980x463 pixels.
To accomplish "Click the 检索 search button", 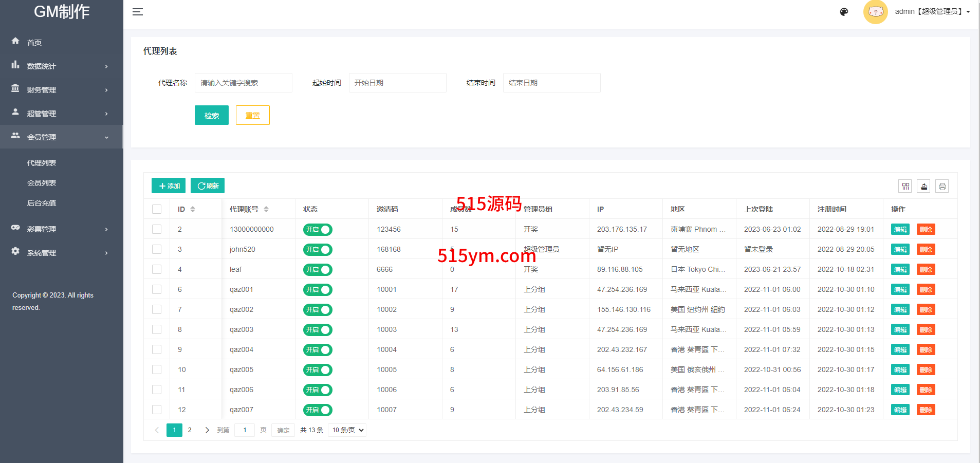I will pos(211,116).
